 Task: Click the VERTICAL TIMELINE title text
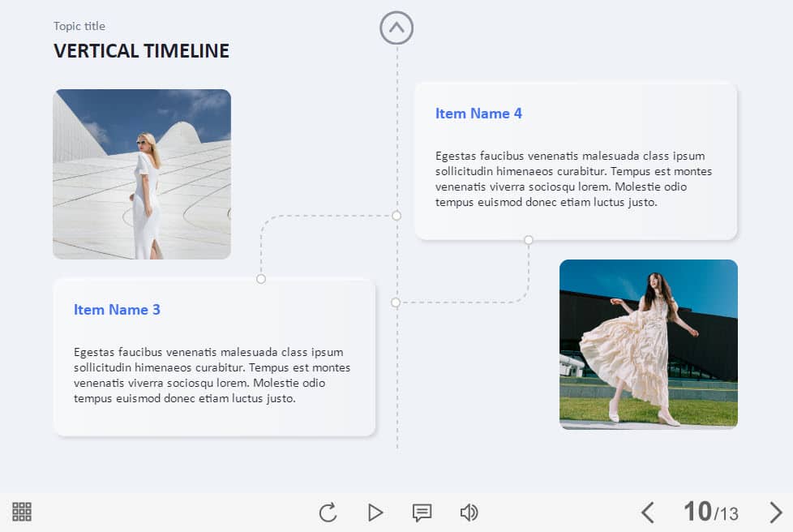(x=141, y=51)
